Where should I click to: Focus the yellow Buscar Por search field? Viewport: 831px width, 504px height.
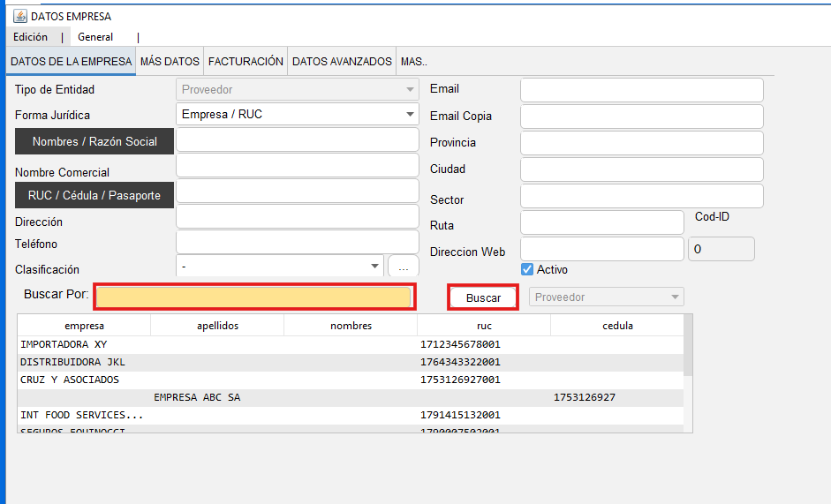253,297
